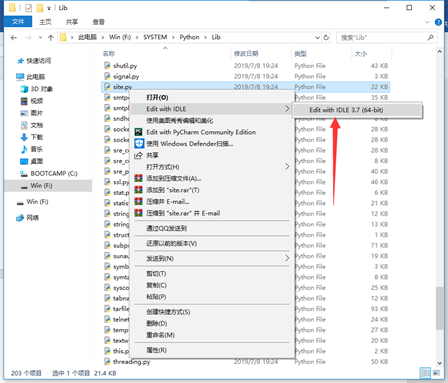Expand the ribbon chevron near help

[x=427, y=22]
